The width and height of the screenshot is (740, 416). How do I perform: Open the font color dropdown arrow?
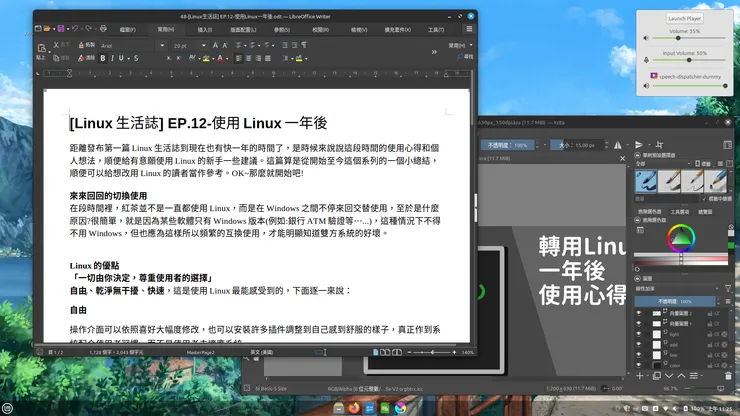[x=227, y=59]
